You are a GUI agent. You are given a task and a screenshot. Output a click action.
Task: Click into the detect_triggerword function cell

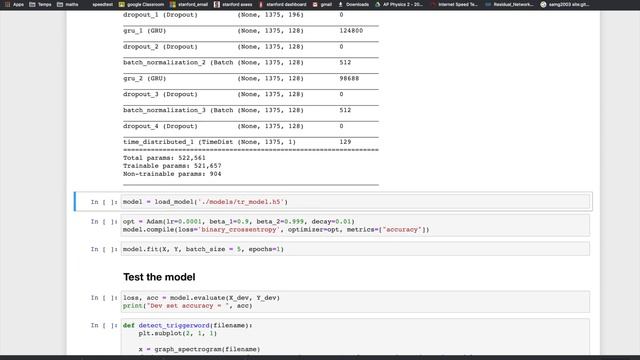[x=355, y=336]
